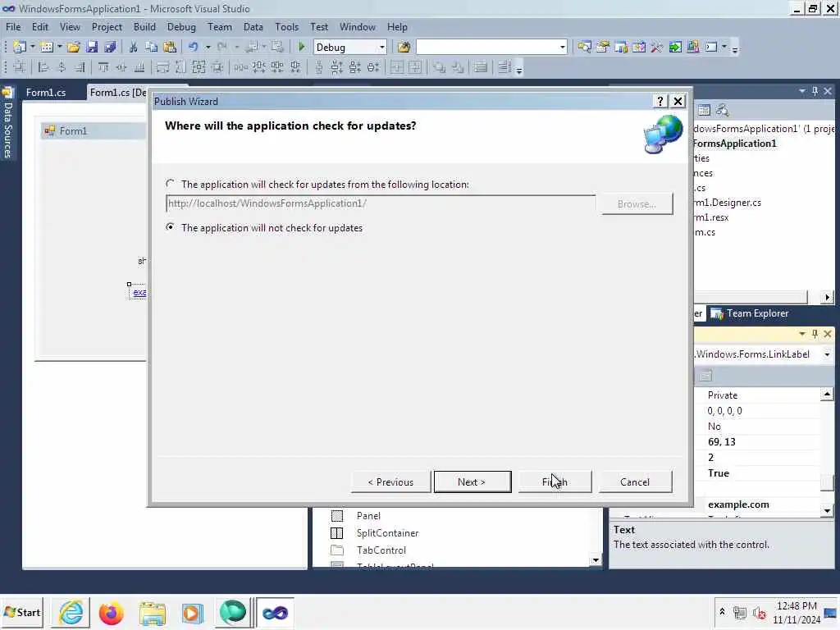Launch Internet Explorer from the taskbar
Image resolution: width=840 pixels, height=630 pixels.
(x=71, y=613)
